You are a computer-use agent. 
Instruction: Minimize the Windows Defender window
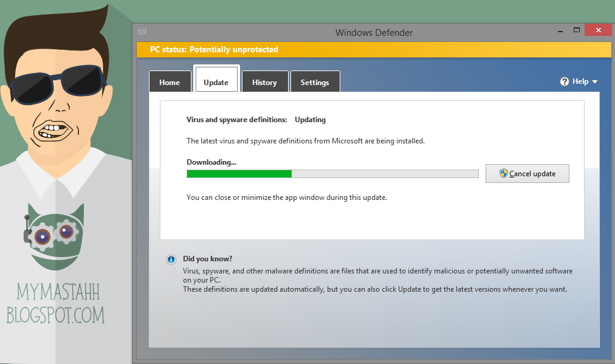pos(560,31)
